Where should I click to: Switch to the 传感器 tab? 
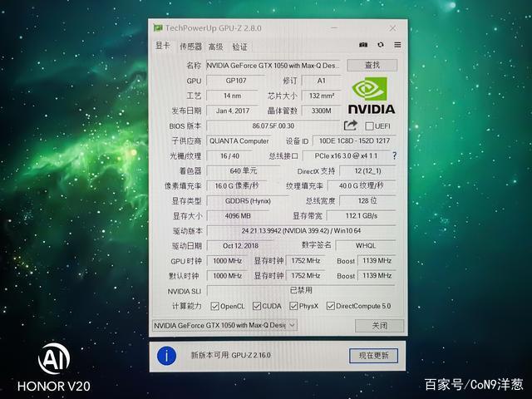coord(190,47)
